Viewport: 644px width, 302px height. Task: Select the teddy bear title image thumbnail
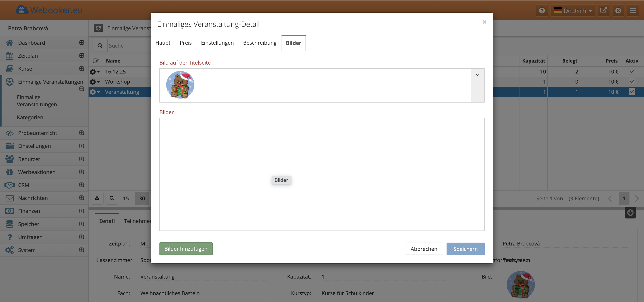(180, 85)
